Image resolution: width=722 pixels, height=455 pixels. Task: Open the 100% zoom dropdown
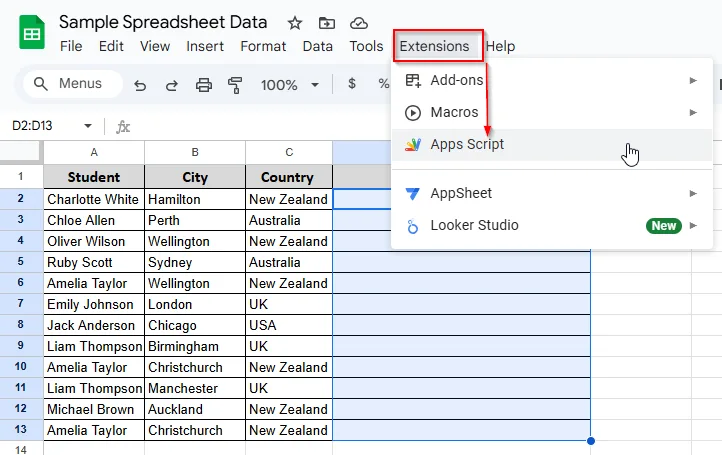tap(315, 85)
